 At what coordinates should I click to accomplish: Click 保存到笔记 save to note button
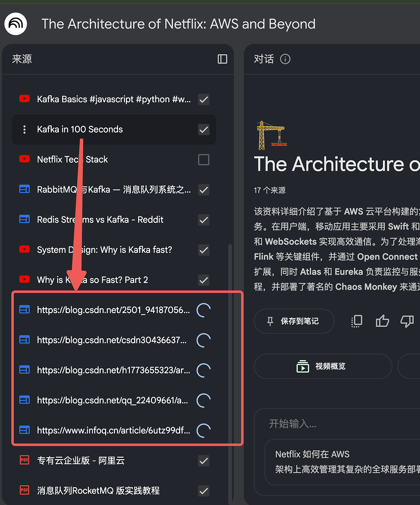coord(294,321)
